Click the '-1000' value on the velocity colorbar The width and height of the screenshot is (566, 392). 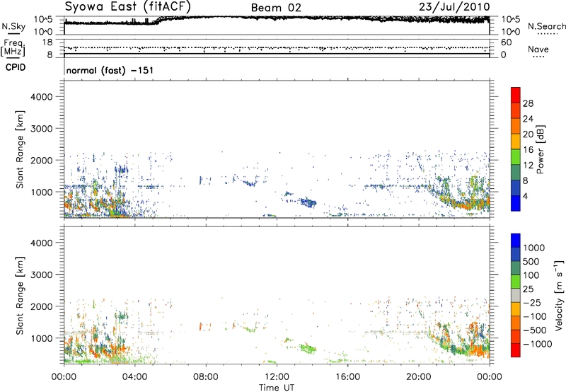pyautogui.click(x=538, y=344)
